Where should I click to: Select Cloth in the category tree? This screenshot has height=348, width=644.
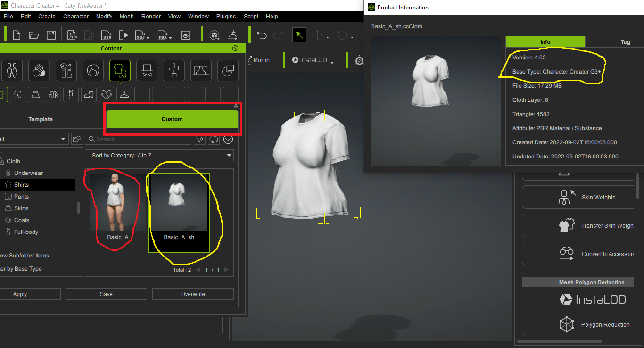pyautogui.click(x=13, y=161)
